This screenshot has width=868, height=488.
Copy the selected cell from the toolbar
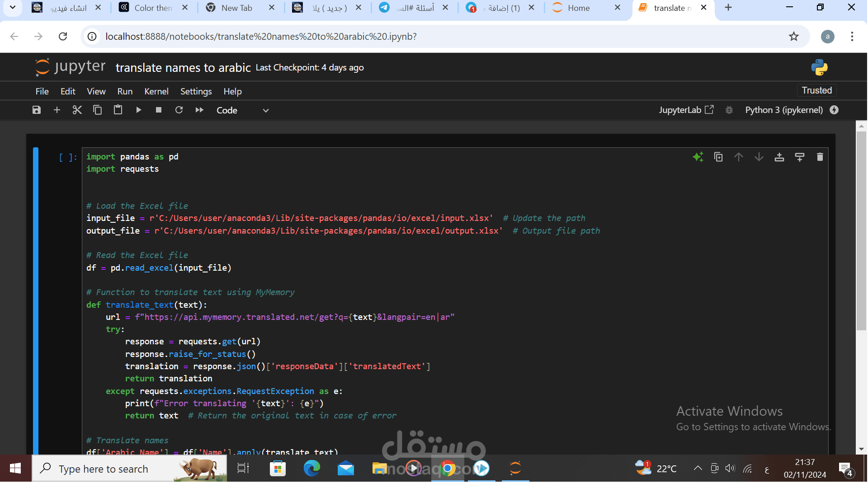[x=98, y=110]
